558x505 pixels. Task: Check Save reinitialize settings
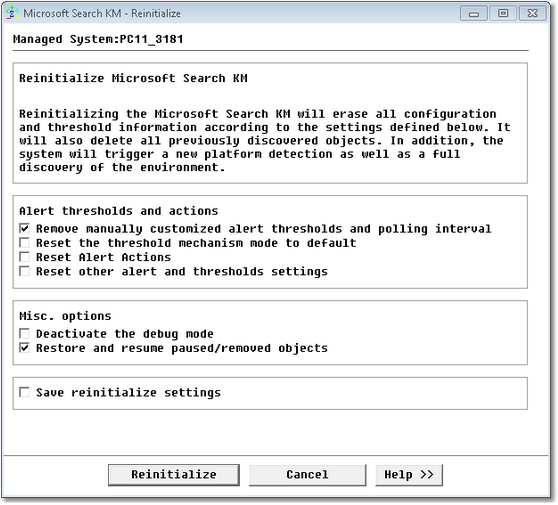pyautogui.click(x=25, y=393)
